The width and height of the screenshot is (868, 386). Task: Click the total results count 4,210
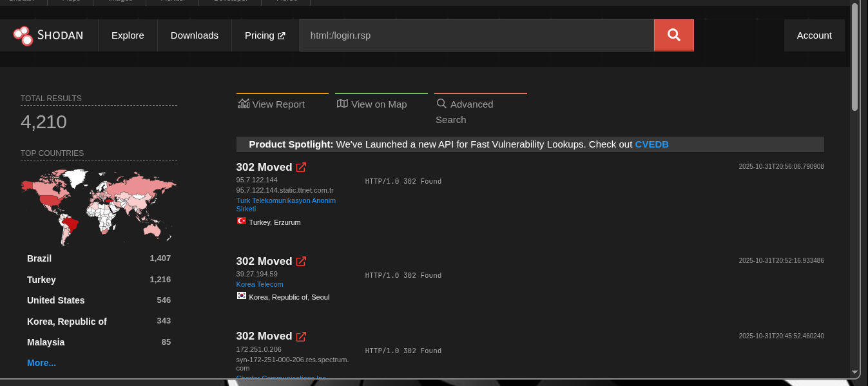coord(44,122)
